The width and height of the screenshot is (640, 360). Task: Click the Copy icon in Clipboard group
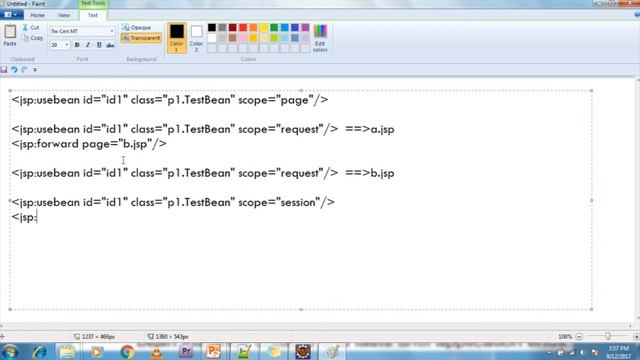click(25, 38)
